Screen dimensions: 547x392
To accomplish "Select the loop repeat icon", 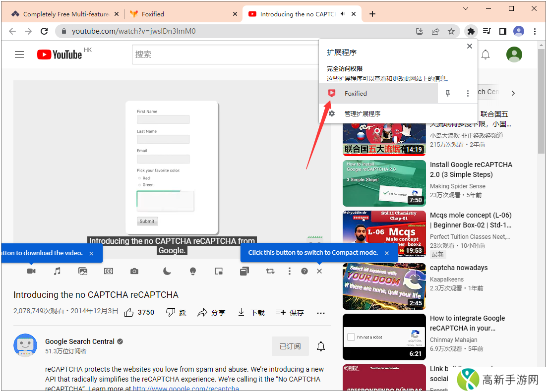I will [270, 271].
